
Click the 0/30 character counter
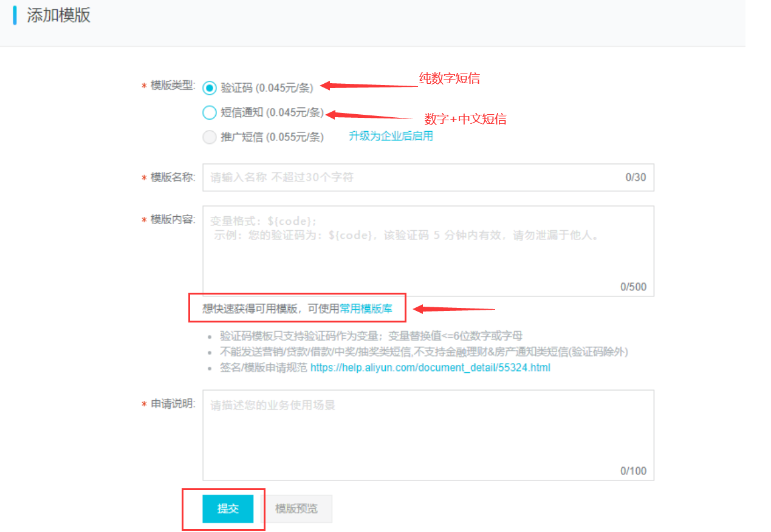tap(637, 177)
